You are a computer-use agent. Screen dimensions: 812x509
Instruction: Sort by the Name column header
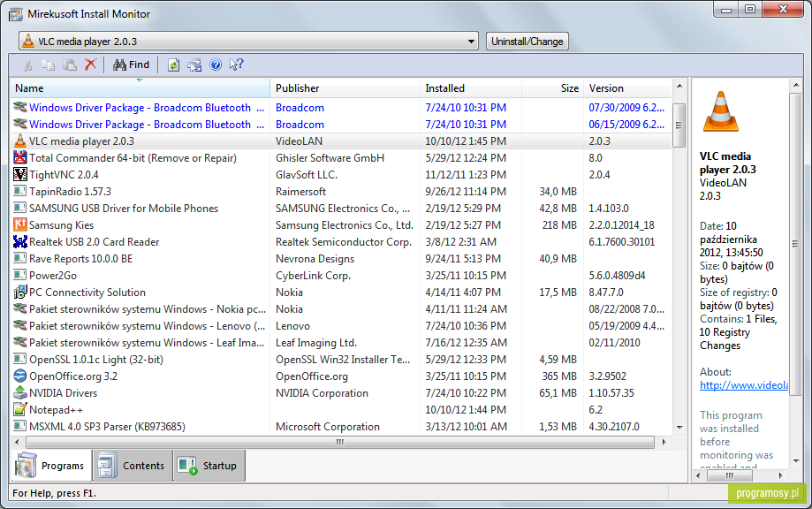click(x=140, y=88)
